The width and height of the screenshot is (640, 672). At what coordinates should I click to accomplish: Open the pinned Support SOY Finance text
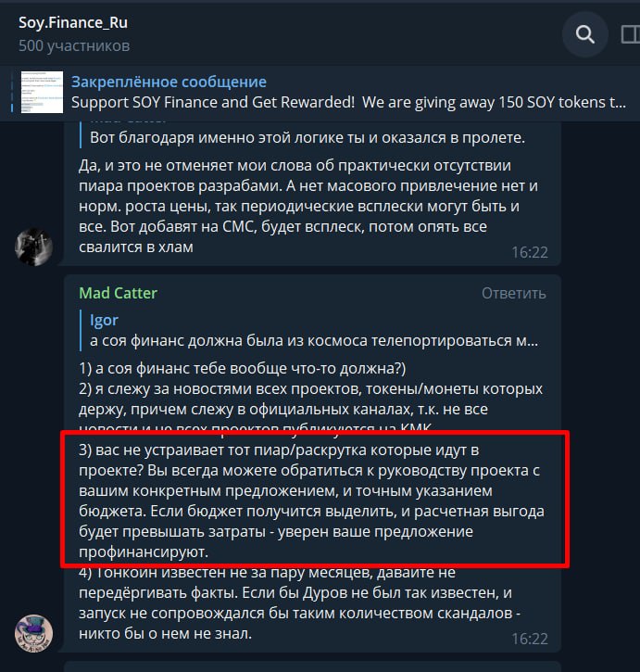point(348,102)
